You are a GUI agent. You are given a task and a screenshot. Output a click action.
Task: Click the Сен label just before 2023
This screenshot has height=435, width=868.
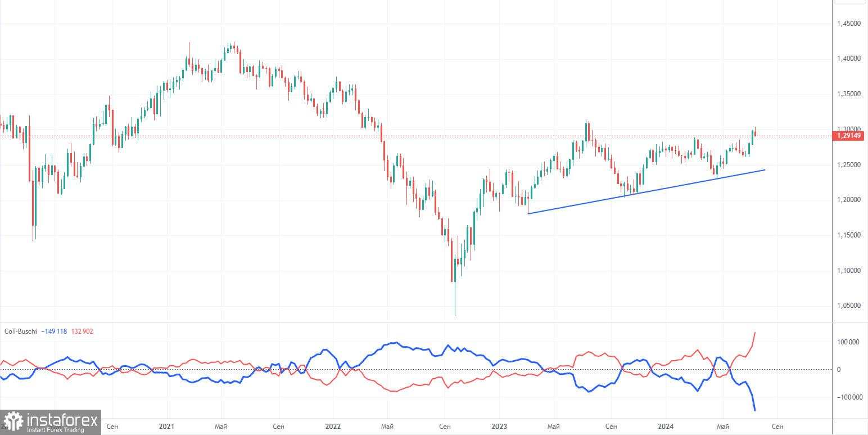coord(444,427)
